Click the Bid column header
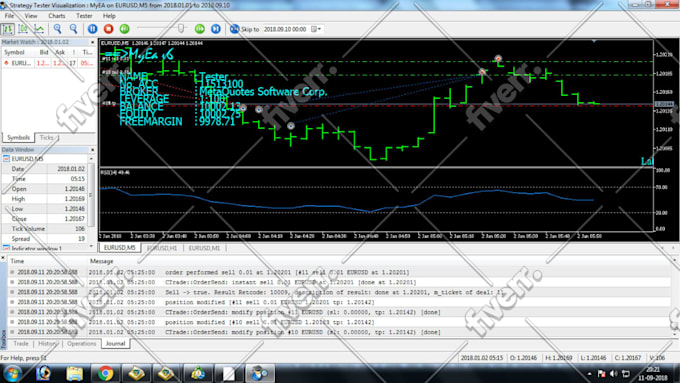 44,52
